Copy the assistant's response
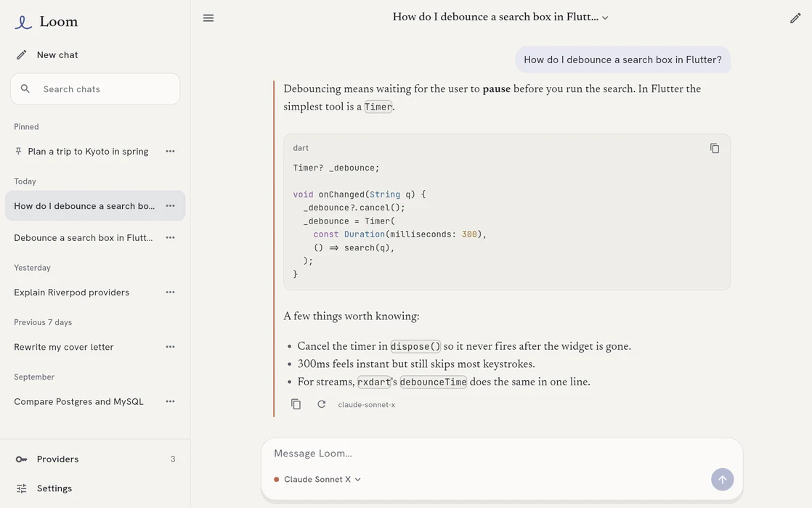This screenshot has height=508, width=812. 296,404
